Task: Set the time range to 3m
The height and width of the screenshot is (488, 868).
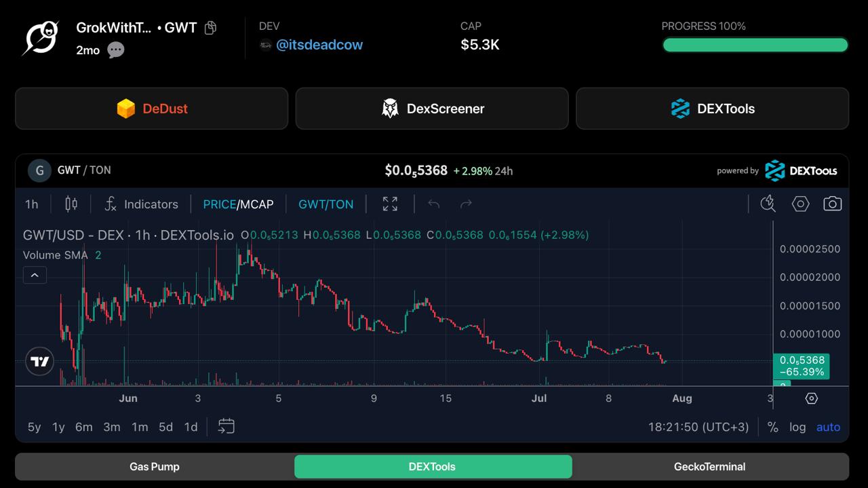Action: [x=112, y=427]
